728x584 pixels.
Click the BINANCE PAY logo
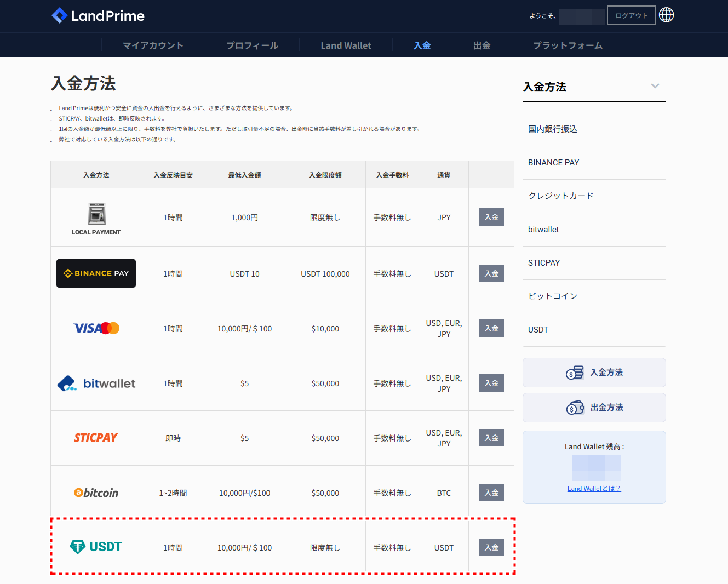click(96, 273)
